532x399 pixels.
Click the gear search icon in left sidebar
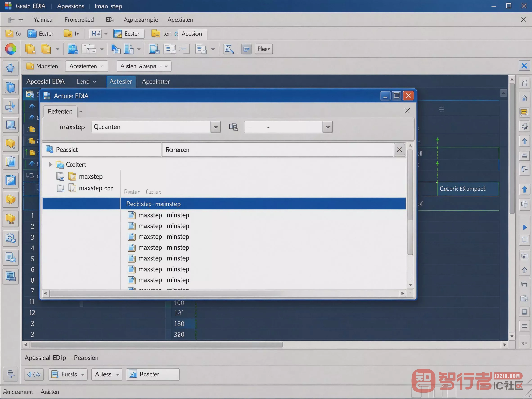click(10, 238)
